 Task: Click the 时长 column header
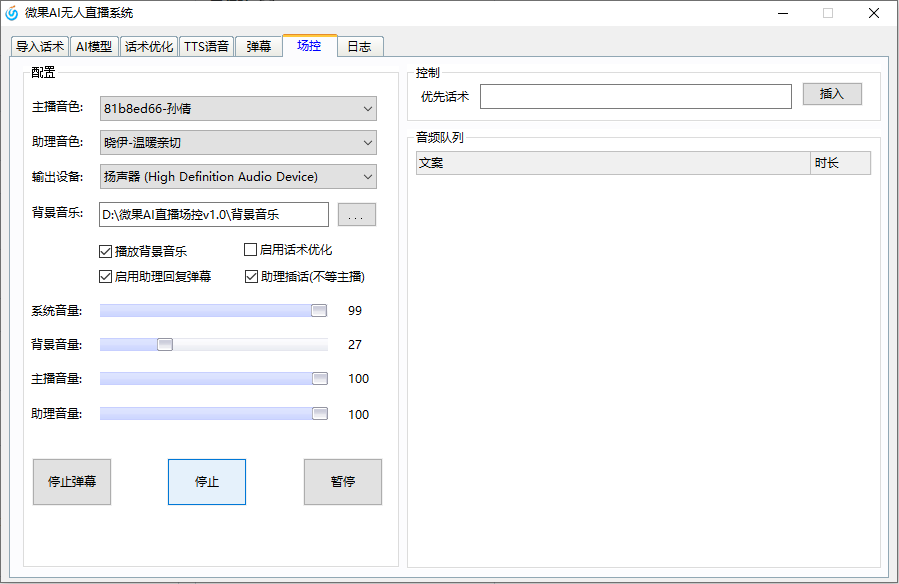click(840, 163)
